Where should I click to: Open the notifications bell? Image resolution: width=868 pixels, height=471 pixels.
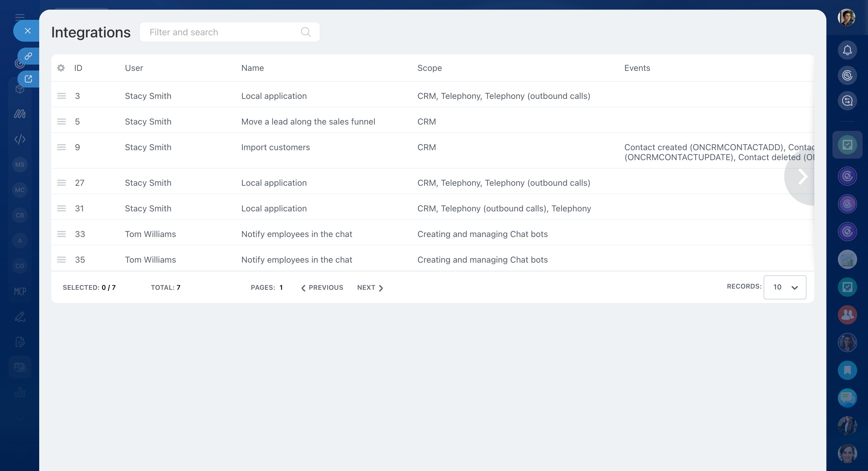pos(847,50)
